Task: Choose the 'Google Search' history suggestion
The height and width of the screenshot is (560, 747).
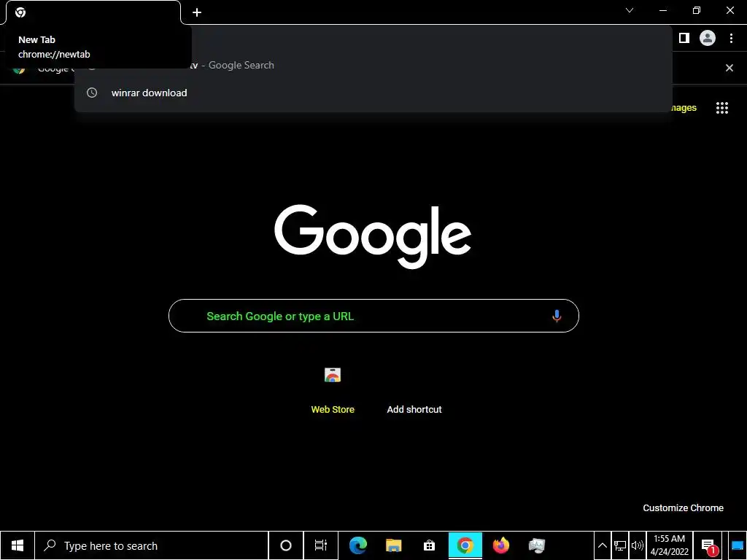Action: pyautogui.click(x=373, y=65)
